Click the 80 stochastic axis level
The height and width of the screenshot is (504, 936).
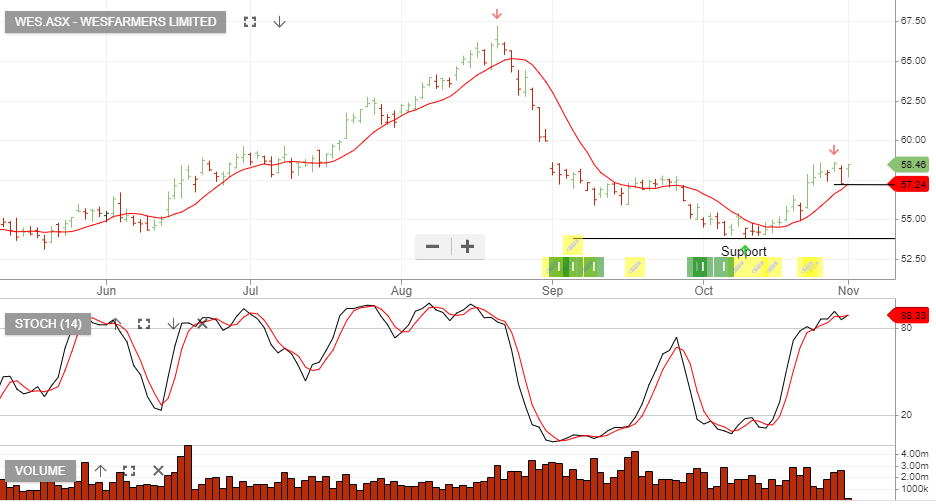tap(906, 328)
